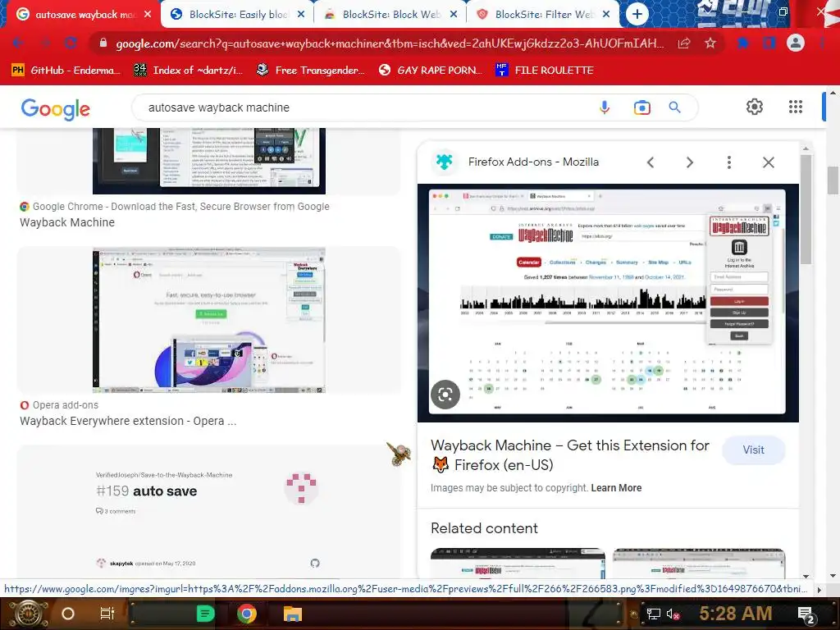The width and height of the screenshot is (840, 630).
Task: Open Chrome profile avatar
Action: coord(796,43)
